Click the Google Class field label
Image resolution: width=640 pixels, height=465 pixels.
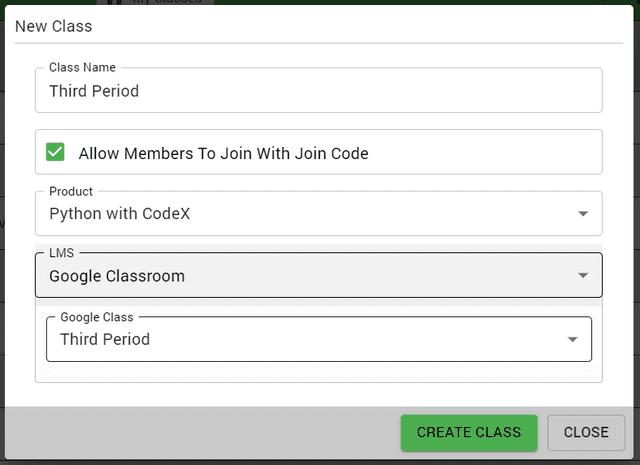click(97, 317)
